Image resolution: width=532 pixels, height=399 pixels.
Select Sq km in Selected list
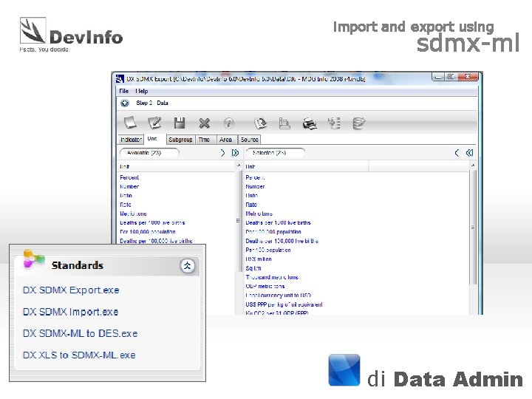pos(253,268)
